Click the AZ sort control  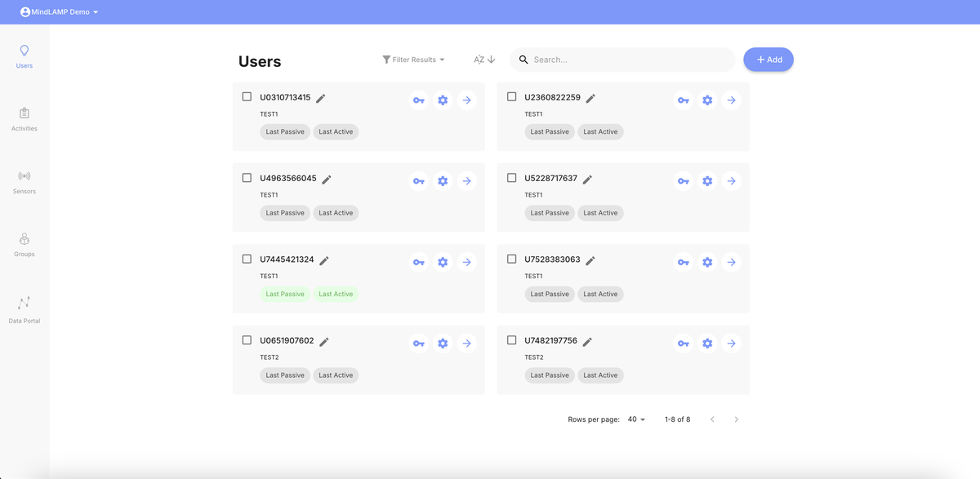(483, 59)
